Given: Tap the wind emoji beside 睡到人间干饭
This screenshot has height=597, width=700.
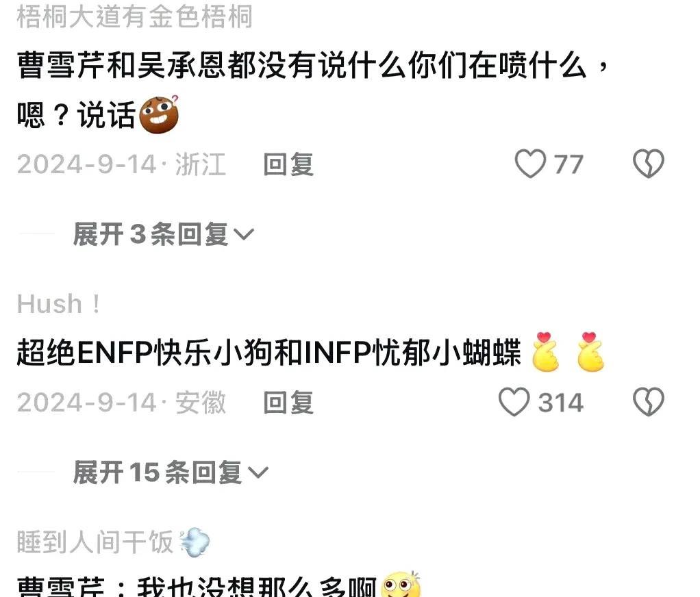Looking at the screenshot, I should (195, 542).
